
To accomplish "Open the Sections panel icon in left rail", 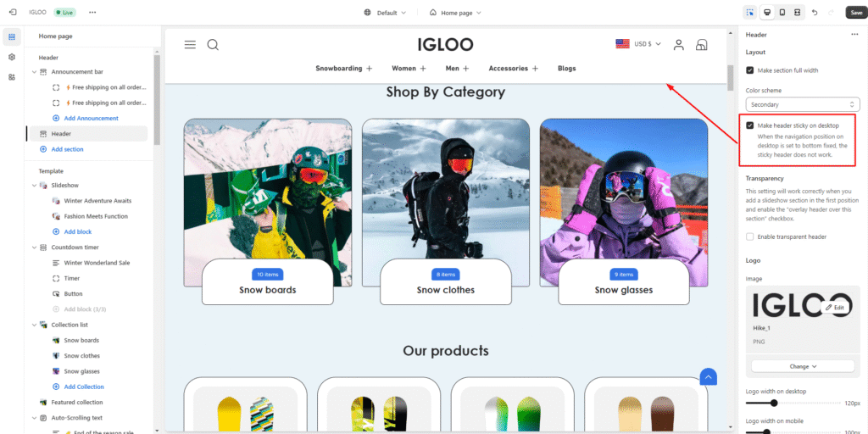I will coord(12,37).
